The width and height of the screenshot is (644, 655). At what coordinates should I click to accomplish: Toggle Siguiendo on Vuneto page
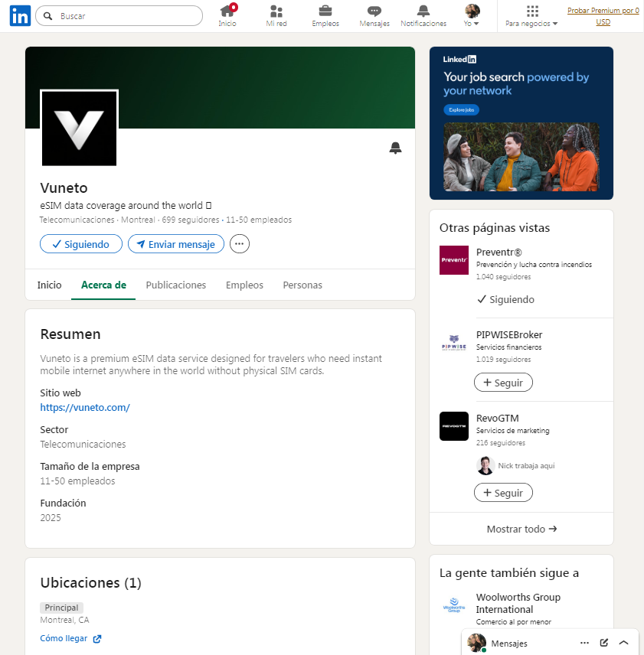[81, 244]
